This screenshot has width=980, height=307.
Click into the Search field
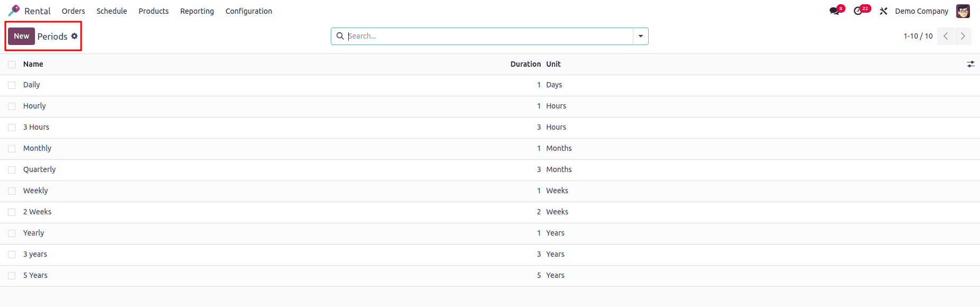coord(488,36)
